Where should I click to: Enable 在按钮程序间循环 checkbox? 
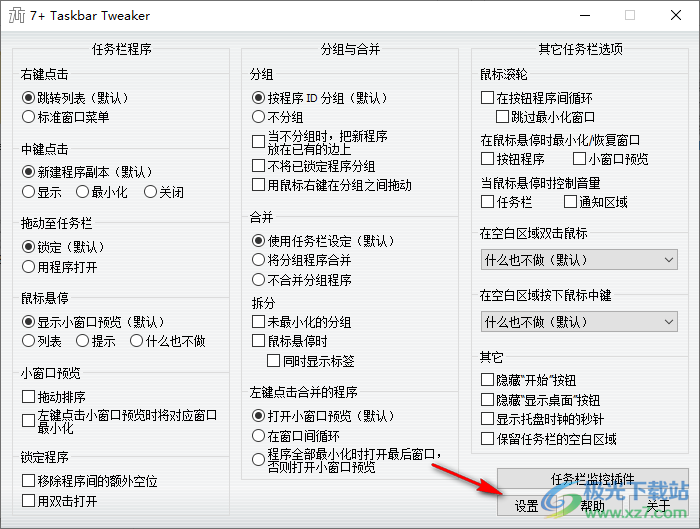(487, 97)
